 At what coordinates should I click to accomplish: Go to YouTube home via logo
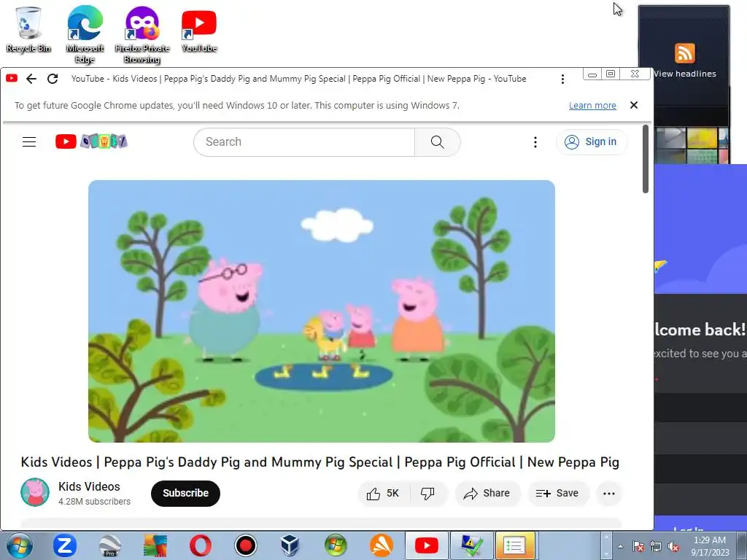(x=91, y=141)
